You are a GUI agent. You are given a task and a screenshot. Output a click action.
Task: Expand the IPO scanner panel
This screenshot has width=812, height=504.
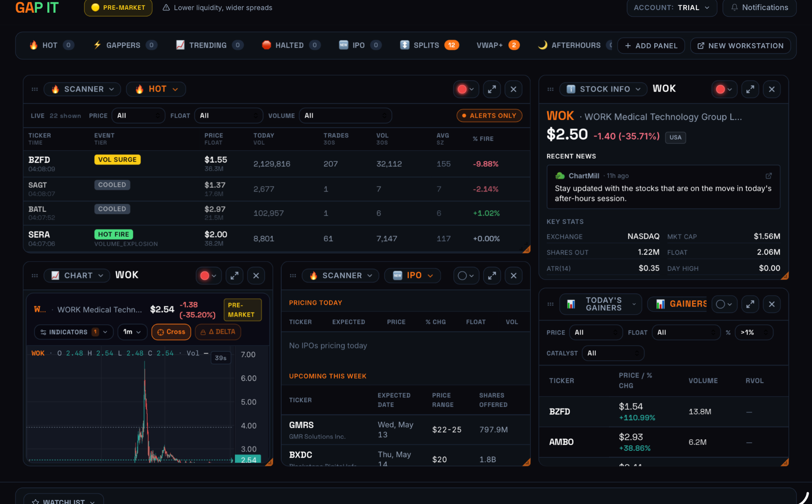[x=492, y=276]
